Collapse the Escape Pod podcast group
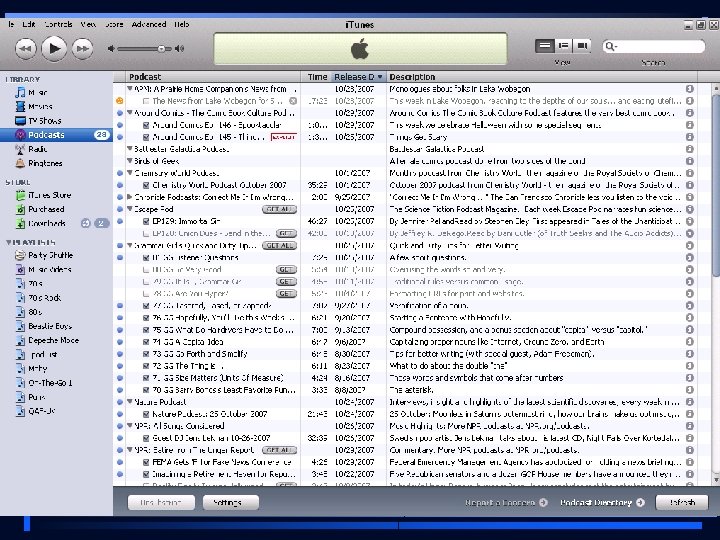The height and width of the screenshot is (540, 720). coord(128,209)
